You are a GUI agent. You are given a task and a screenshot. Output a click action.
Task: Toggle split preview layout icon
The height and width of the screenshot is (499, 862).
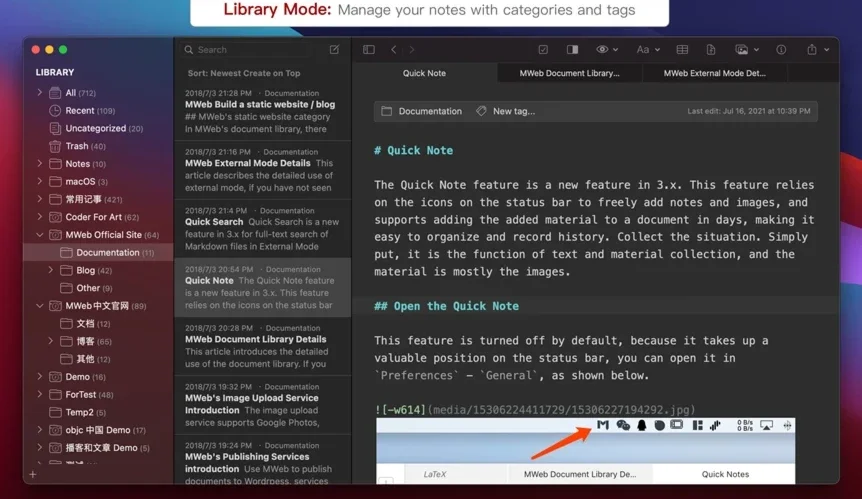pyautogui.click(x=572, y=49)
